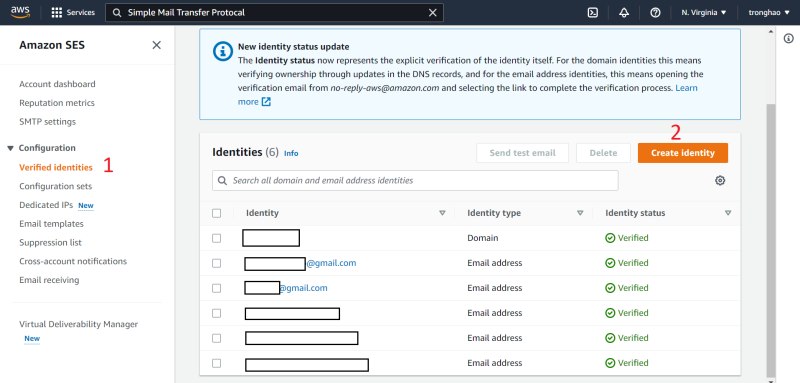
Task: Open Reputation metrics page
Action: 57,103
